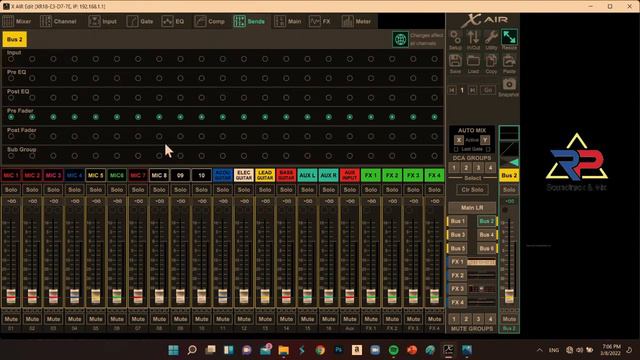Select Sub Group tap for MIC 7 column

138,156
